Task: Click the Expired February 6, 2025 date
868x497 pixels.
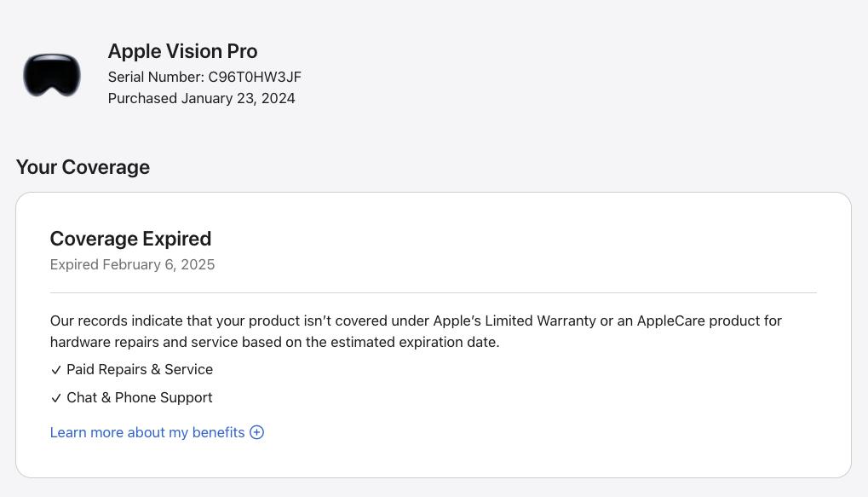Action: [132, 264]
